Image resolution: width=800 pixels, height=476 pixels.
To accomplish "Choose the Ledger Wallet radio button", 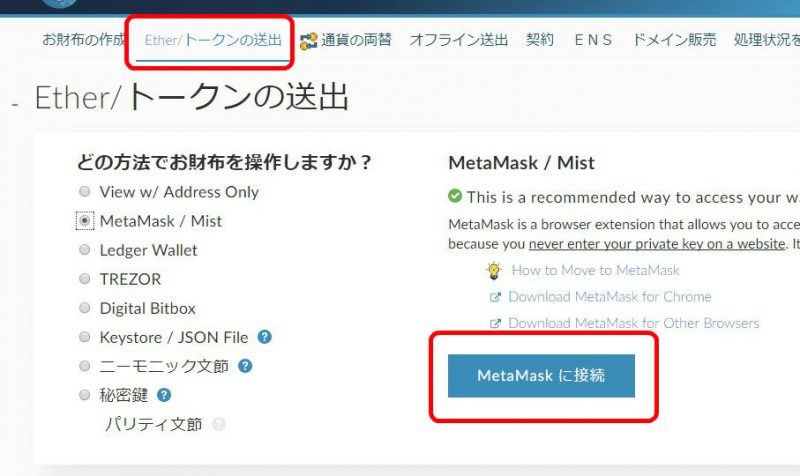I will tap(85, 249).
